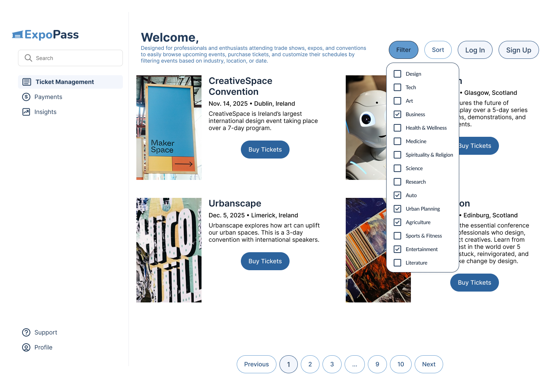
Task: Go to page 2 in pagination
Action: (310, 364)
